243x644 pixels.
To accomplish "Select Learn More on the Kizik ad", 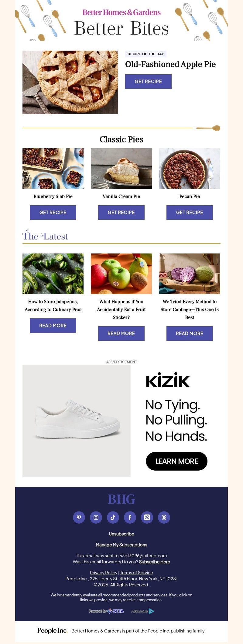I will pos(176,461).
